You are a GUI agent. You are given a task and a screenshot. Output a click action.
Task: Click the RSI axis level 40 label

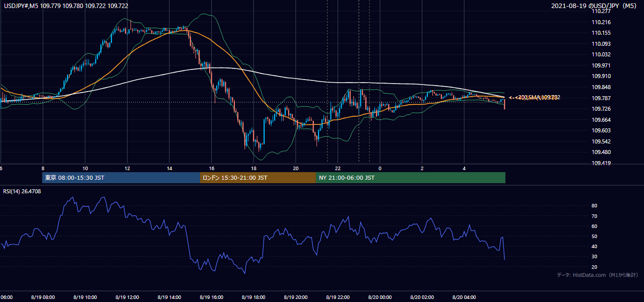point(594,246)
